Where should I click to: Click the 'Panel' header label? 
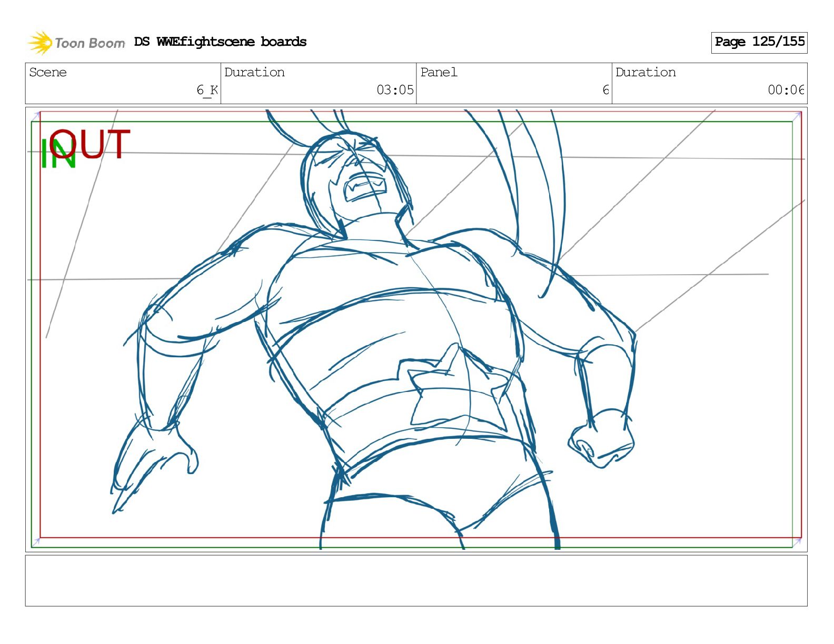439,72
